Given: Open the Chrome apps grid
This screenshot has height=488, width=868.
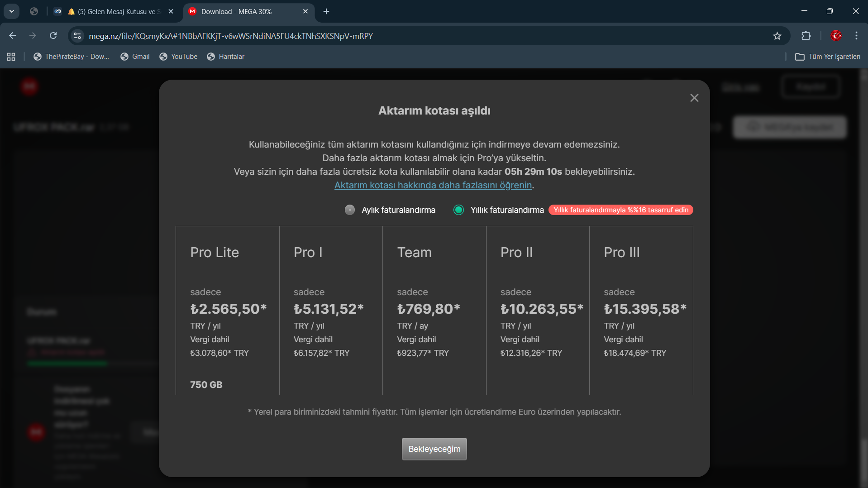Looking at the screenshot, I should (x=11, y=57).
